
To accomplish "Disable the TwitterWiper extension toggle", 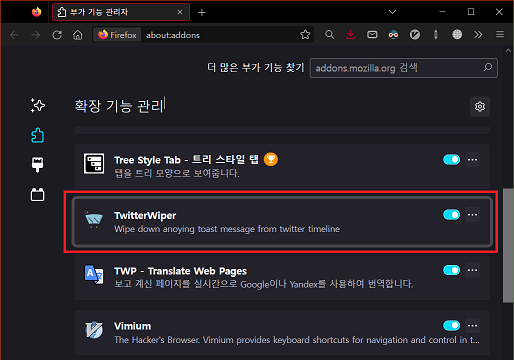I will 452,215.
